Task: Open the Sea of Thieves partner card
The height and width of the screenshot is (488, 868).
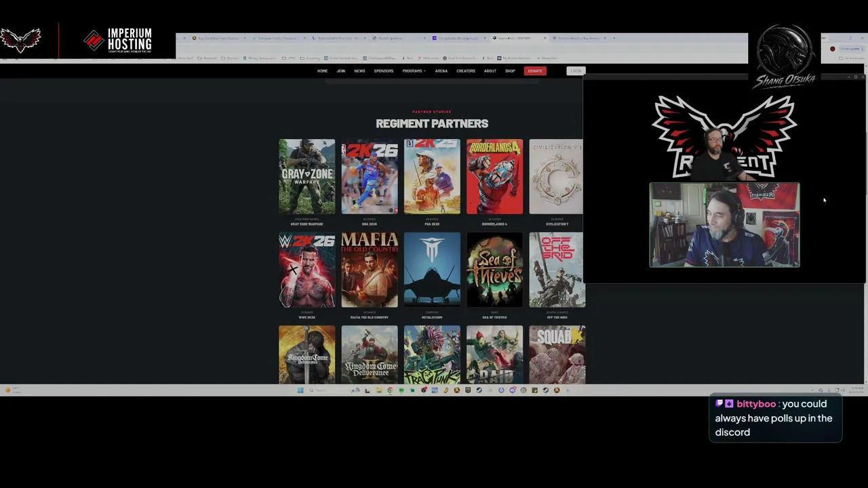Action: click(494, 270)
